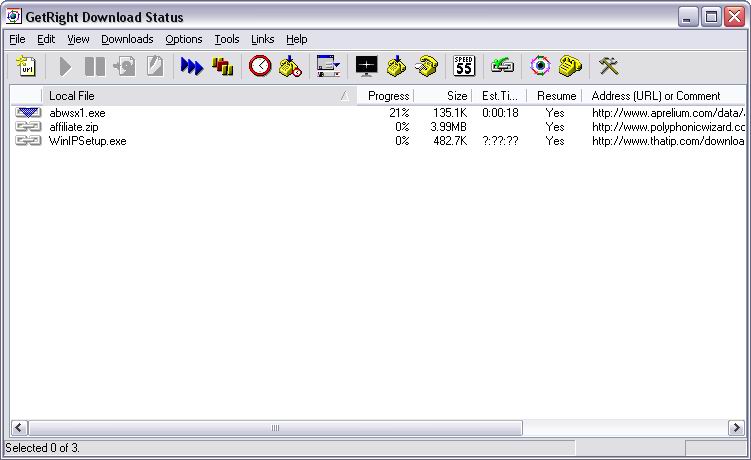The height and width of the screenshot is (460, 751).
Task: Select the abwsx1.exe download row
Action: click(x=377, y=113)
